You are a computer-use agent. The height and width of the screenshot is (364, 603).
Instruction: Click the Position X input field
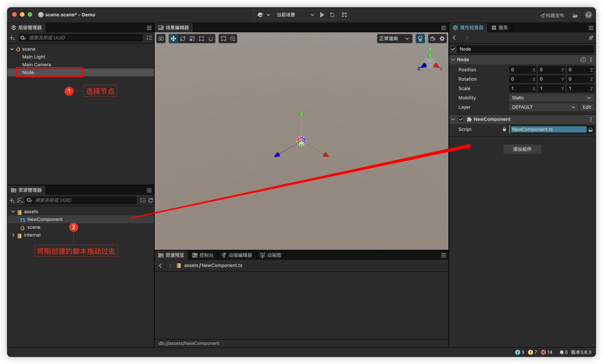pos(520,70)
